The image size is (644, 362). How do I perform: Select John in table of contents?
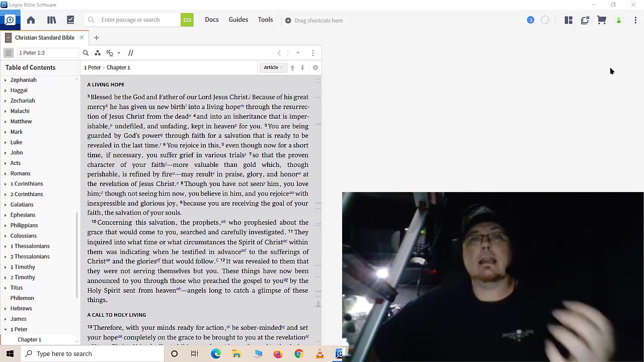(17, 153)
